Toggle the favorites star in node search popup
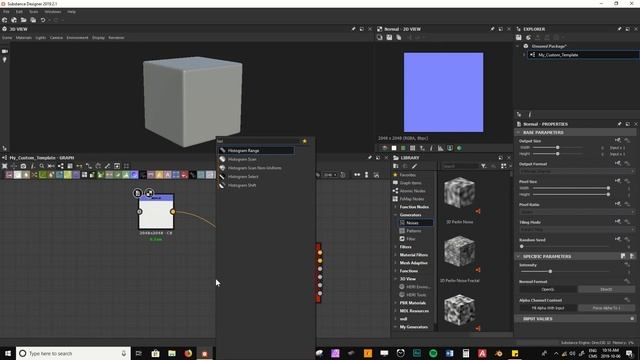The image size is (640, 360). pos(304,141)
